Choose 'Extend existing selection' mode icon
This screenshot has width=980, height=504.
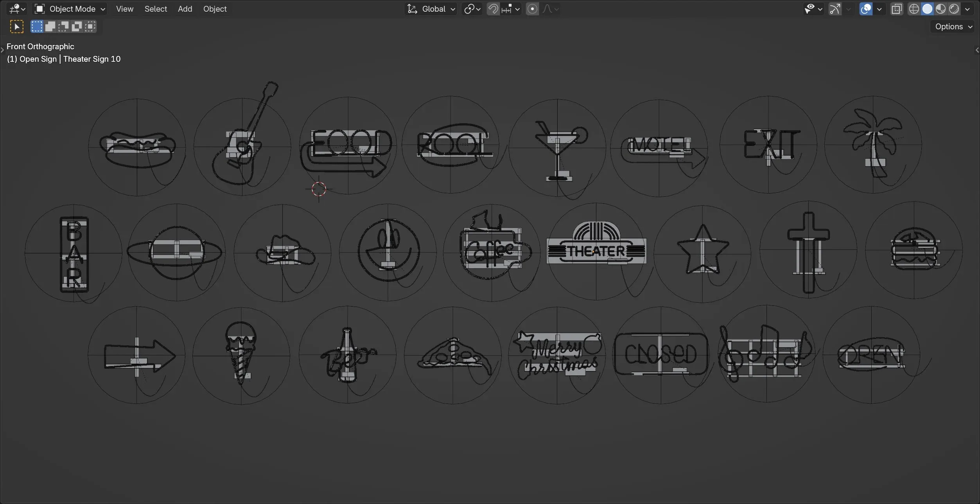pyautogui.click(x=50, y=27)
